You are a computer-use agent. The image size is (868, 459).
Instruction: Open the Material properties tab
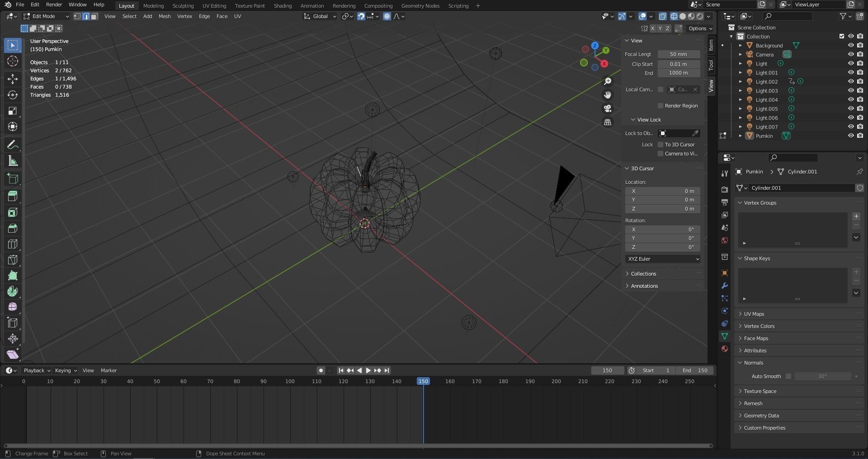[725, 349]
